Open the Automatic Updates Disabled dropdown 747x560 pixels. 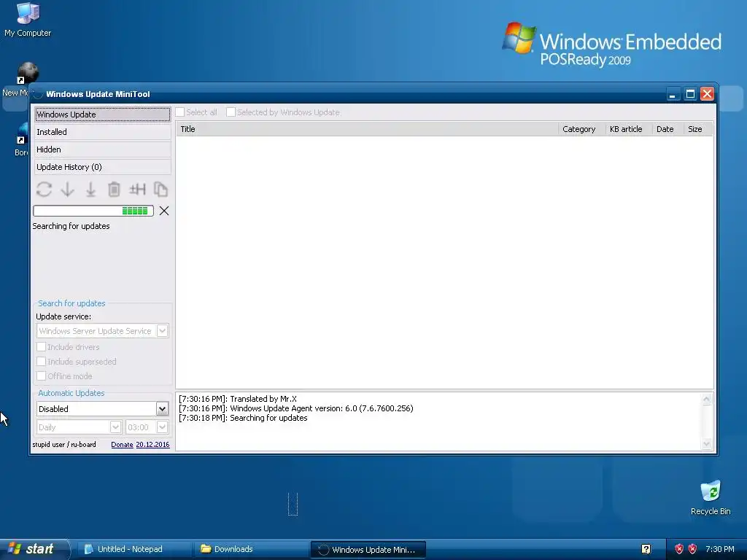pyautogui.click(x=102, y=409)
